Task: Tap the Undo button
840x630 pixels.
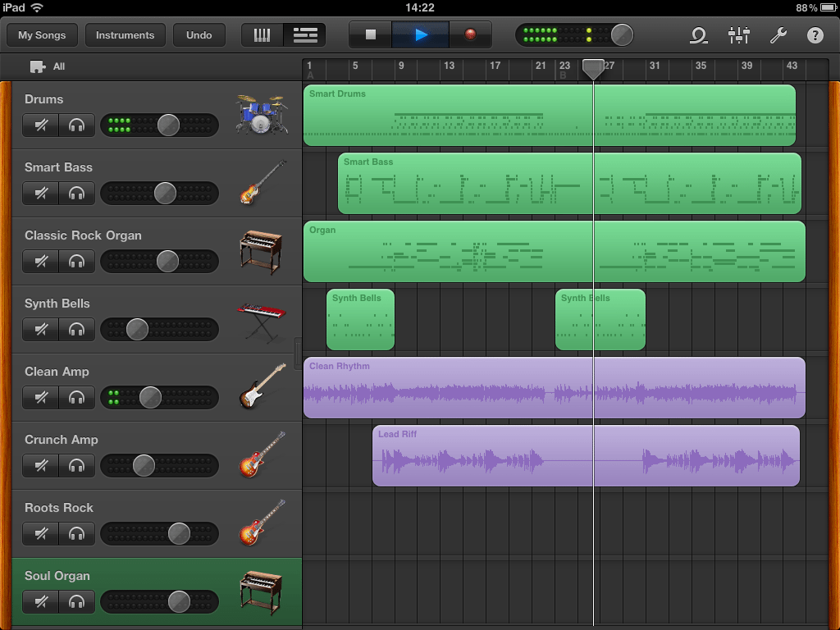Action: (199, 35)
